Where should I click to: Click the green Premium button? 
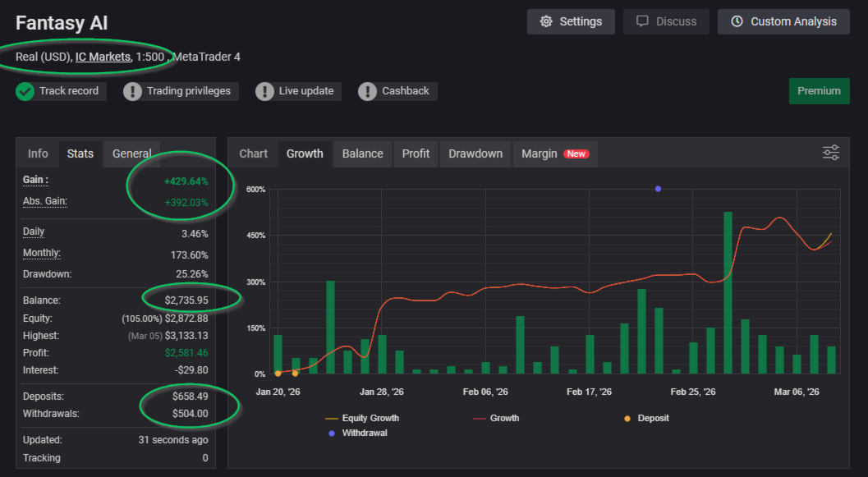tap(819, 91)
